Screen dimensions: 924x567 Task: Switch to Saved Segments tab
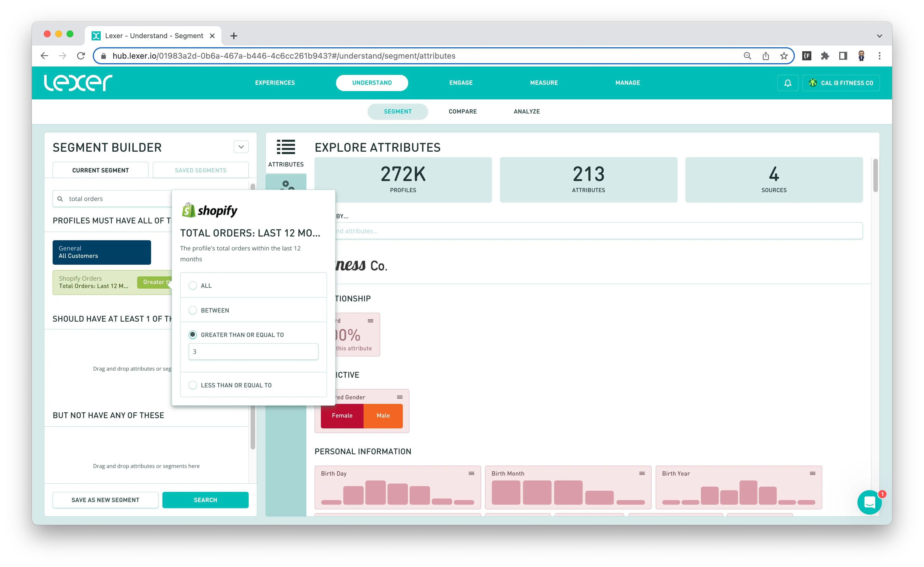coord(201,170)
